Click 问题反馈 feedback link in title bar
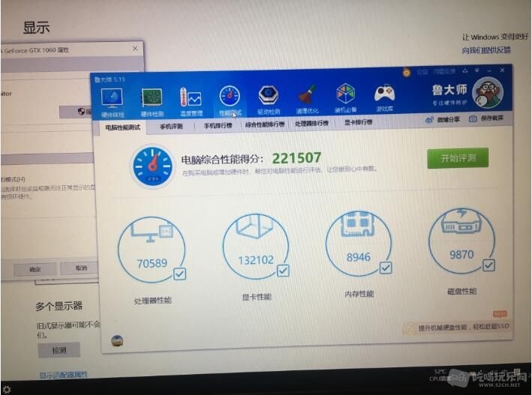The image size is (532, 395). pos(443,71)
